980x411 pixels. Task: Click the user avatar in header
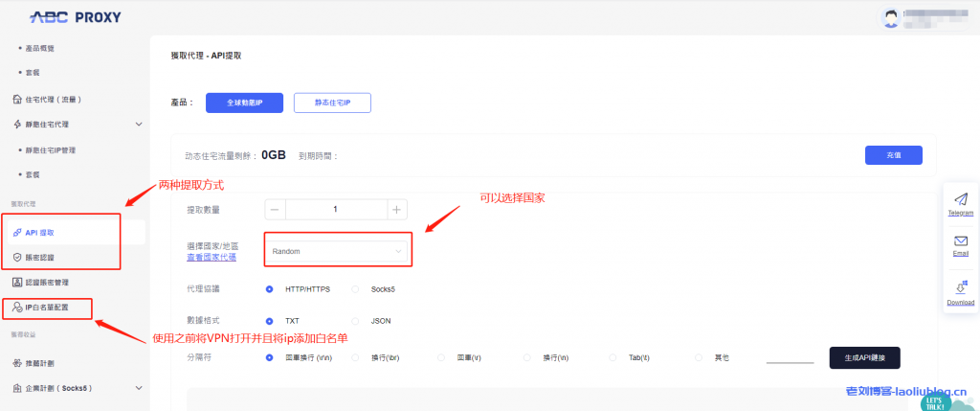point(890,16)
